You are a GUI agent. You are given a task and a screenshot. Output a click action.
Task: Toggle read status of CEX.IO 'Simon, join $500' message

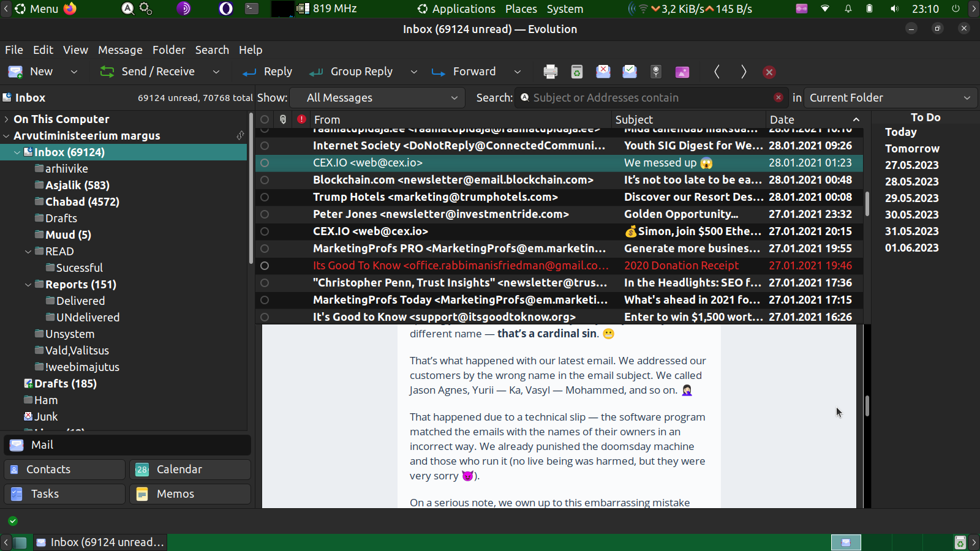coord(265,231)
